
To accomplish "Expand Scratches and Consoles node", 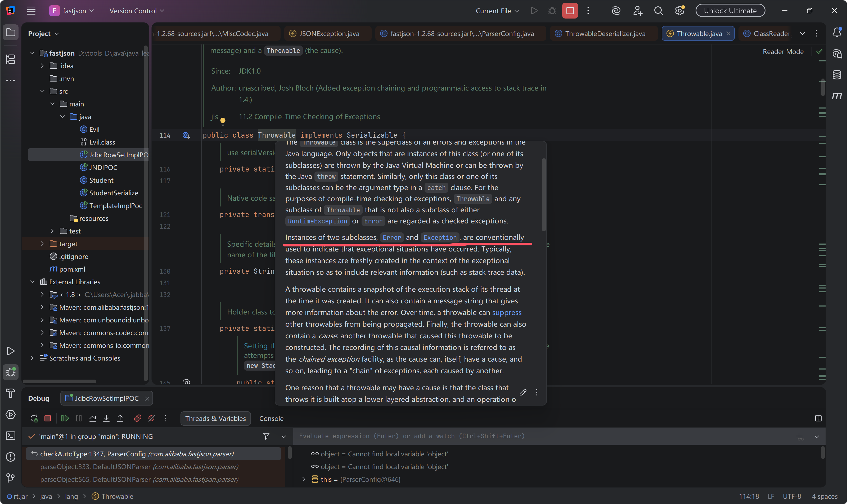I will (x=32, y=358).
